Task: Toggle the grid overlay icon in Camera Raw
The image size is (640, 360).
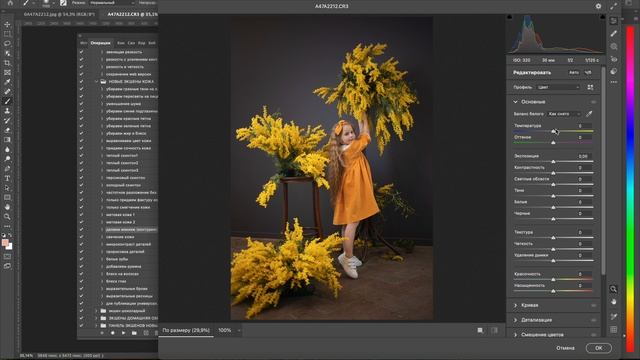Action: [x=613, y=329]
